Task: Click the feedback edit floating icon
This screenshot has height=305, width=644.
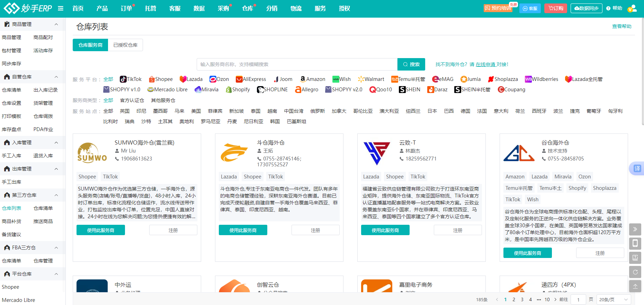Action: (x=635, y=258)
